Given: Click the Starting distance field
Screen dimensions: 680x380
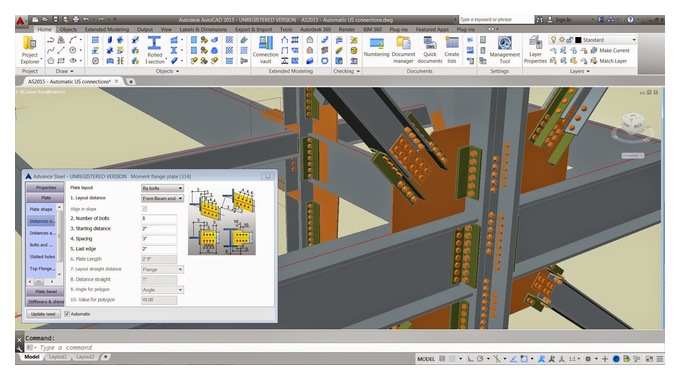Looking at the screenshot, I should coord(159,229).
